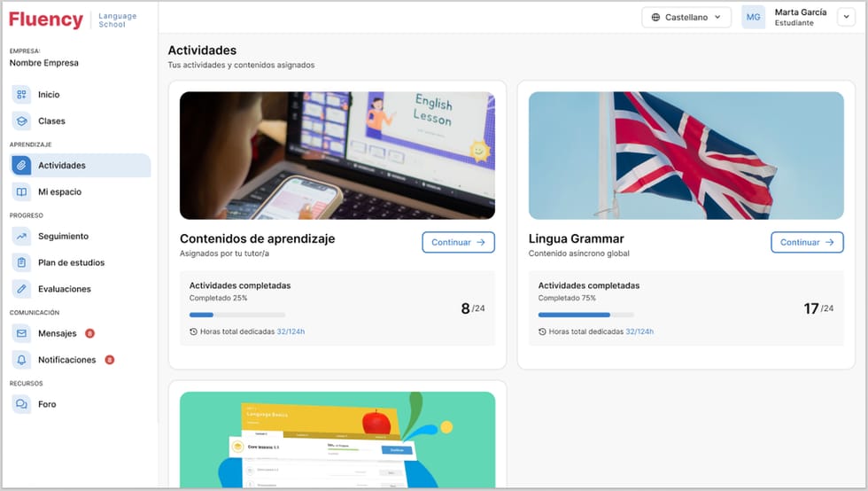868x491 pixels.
Task: Click the red badge next to Notificaciones
Action: pyautogui.click(x=110, y=360)
